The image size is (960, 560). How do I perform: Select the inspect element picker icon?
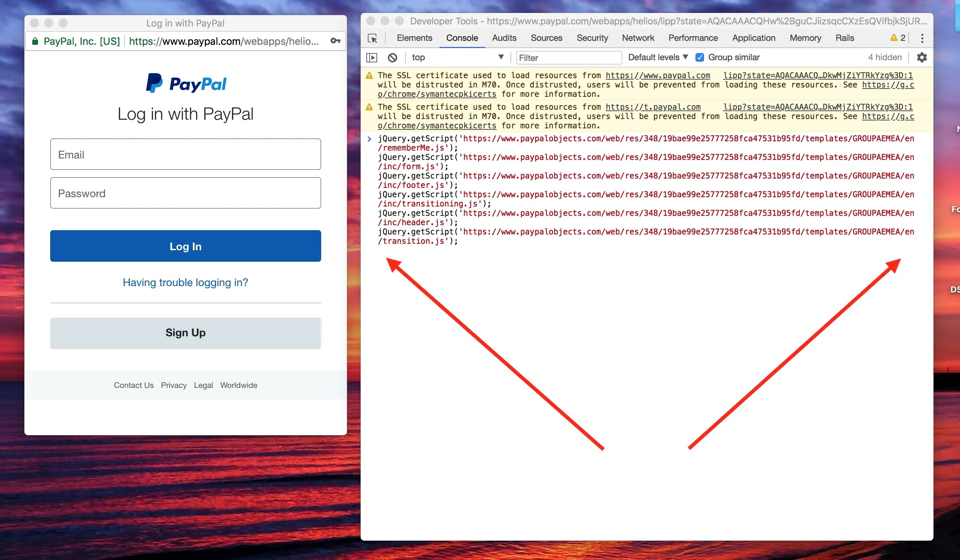click(x=372, y=38)
